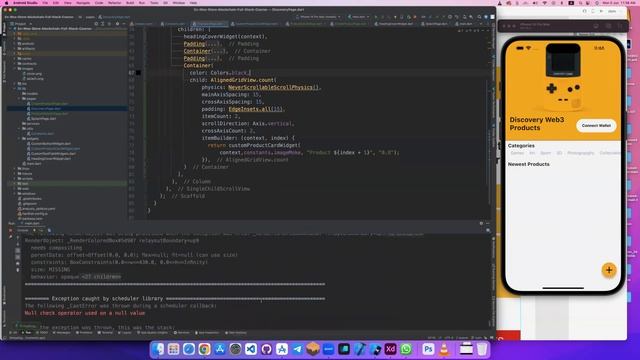Image resolution: width=640 pixels, height=360 pixels.
Task: Open the hidden editor tabs dropdown
Action: point(480,24)
